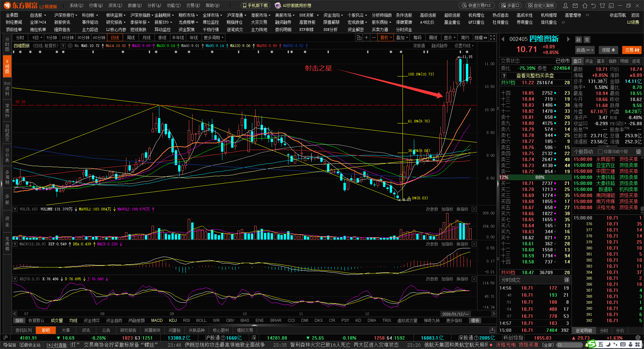
Task: Check the 仅看当前个股 checkbox
Action: click(x=600, y=152)
